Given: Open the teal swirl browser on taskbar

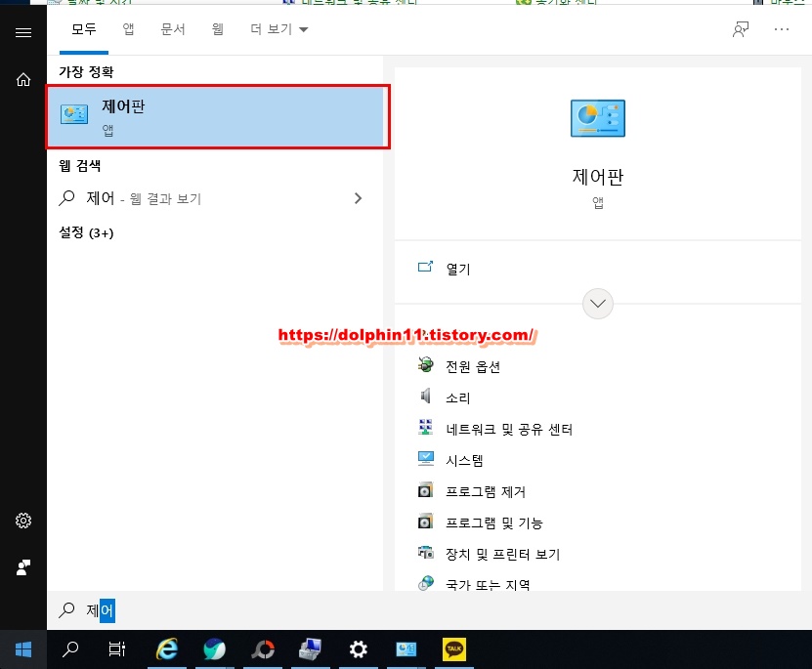Looking at the screenshot, I should pyautogui.click(x=214, y=649).
